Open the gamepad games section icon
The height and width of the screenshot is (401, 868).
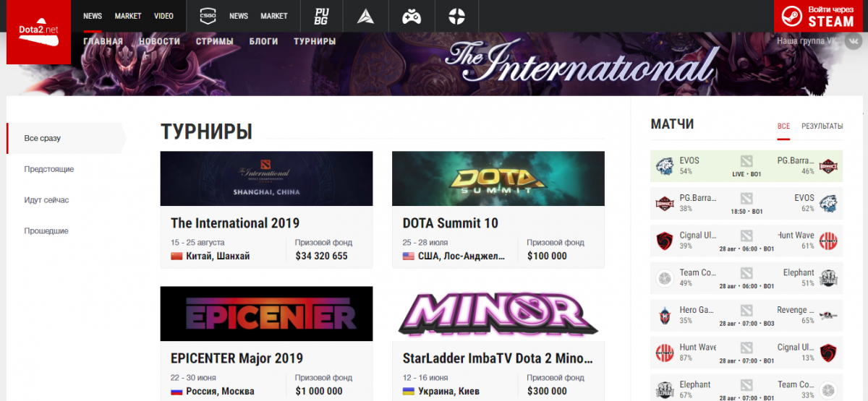point(412,16)
